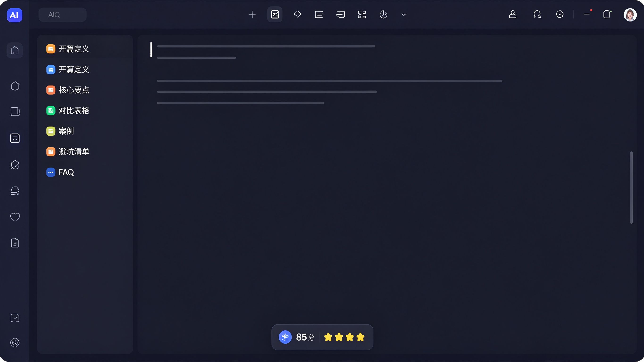Open the home icon in the left sidebar
The width and height of the screenshot is (644, 362).
(x=15, y=50)
